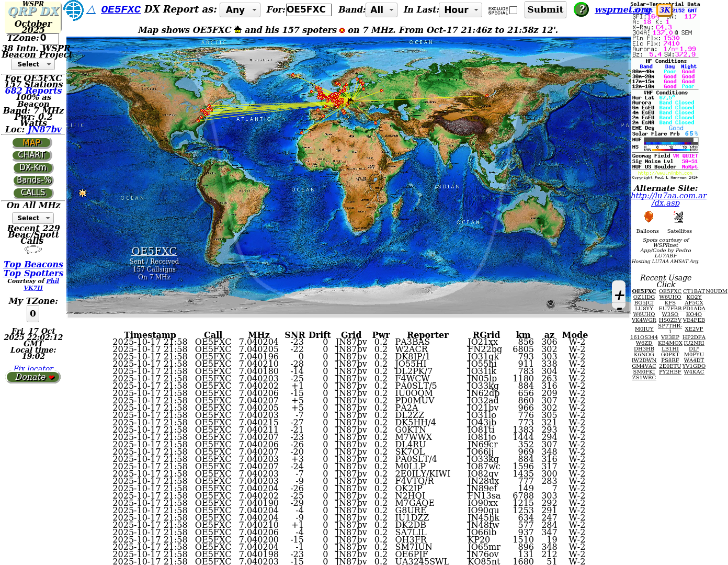728x565 pixels.
Task: Click the blue triangle icon beside callsign
Action: pos(91,10)
